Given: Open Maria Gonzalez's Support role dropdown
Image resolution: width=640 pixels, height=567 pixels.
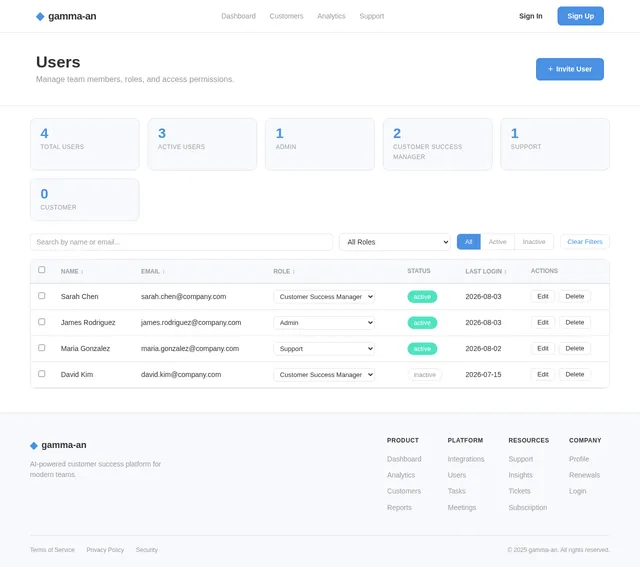Looking at the screenshot, I should (324, 349).
